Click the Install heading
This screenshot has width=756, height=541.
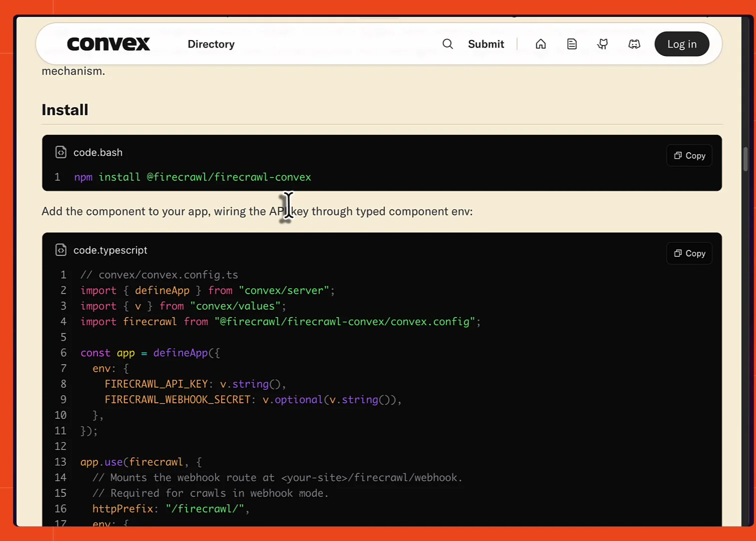[65, 110]
